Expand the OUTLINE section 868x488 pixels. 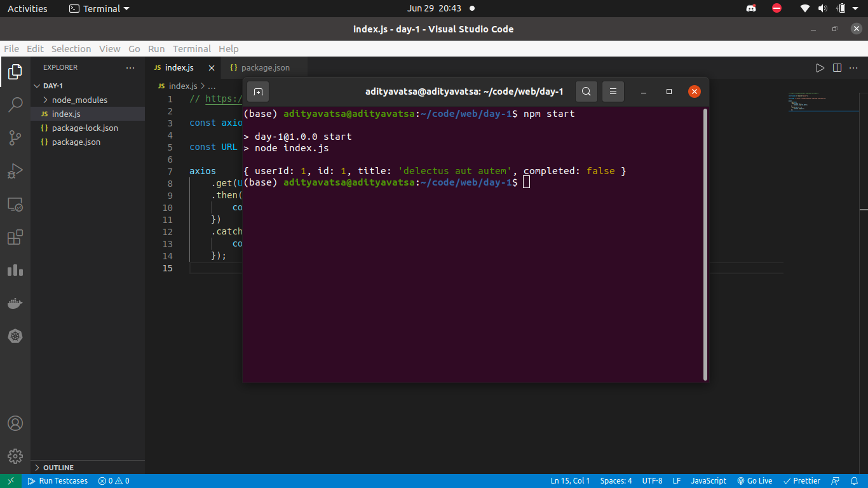58,468
